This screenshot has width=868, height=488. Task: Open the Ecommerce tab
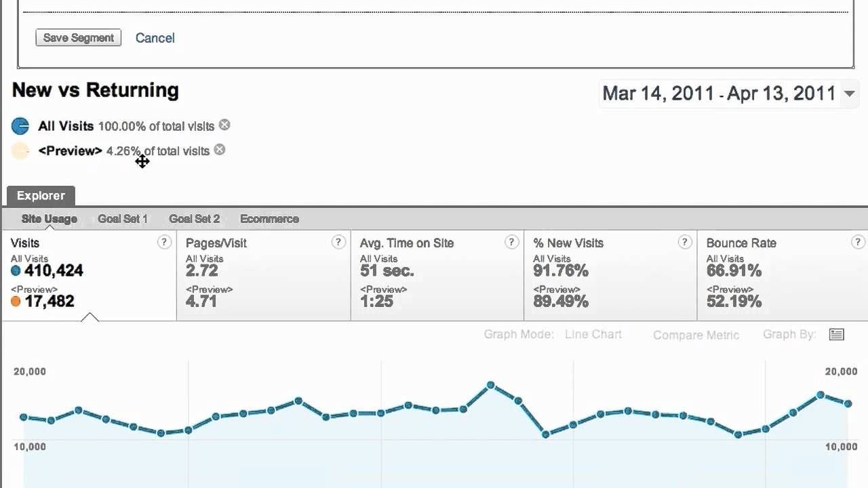coord(269,219)
